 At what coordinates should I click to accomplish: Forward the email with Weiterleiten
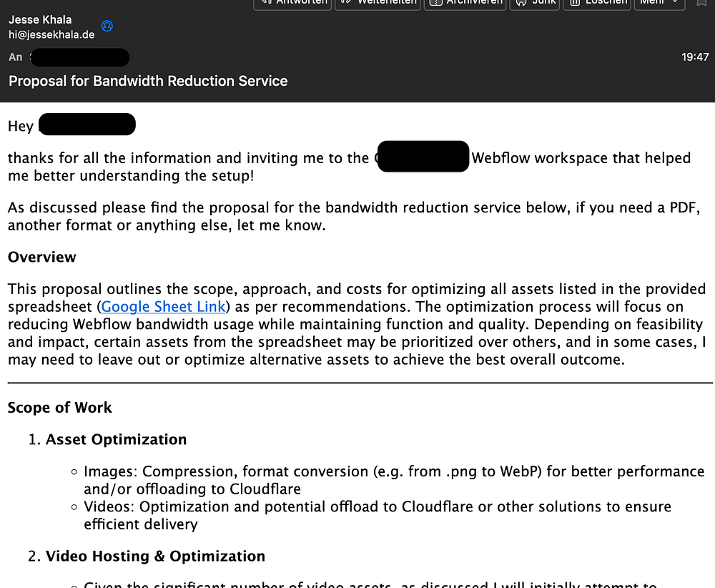tap(378, 3)
